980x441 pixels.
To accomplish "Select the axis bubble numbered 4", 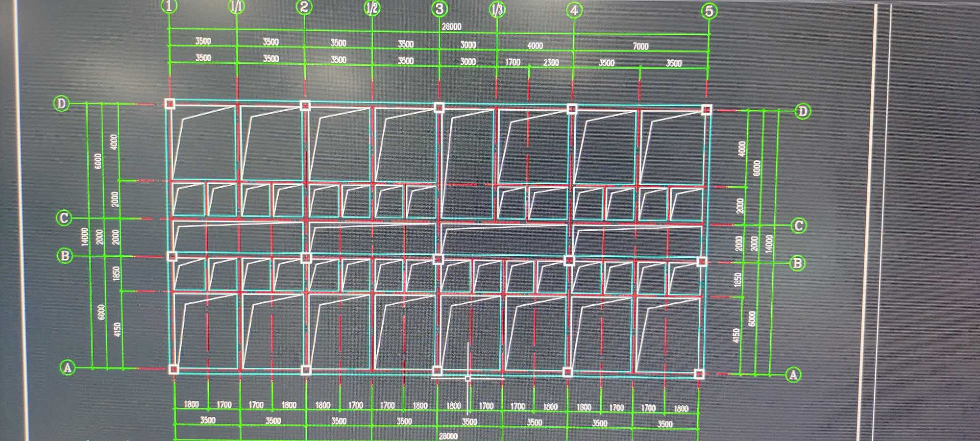I will 574,10.
